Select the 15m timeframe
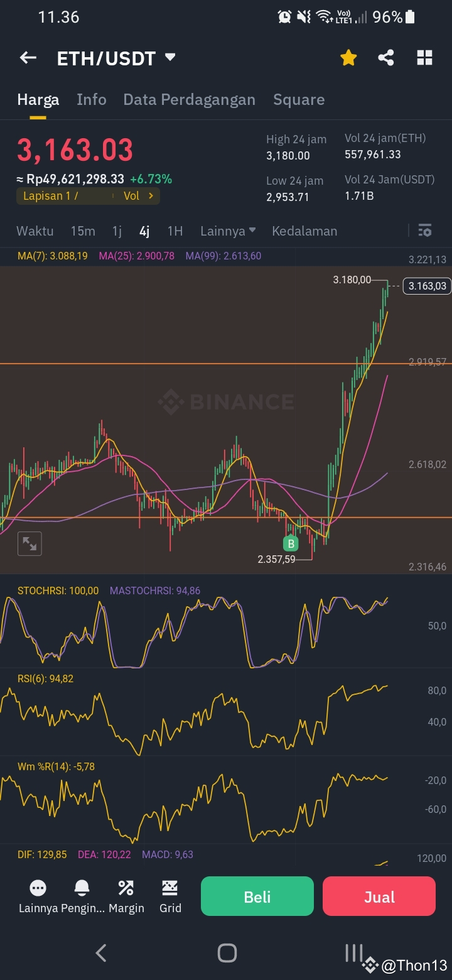 (x=83, y=231)
